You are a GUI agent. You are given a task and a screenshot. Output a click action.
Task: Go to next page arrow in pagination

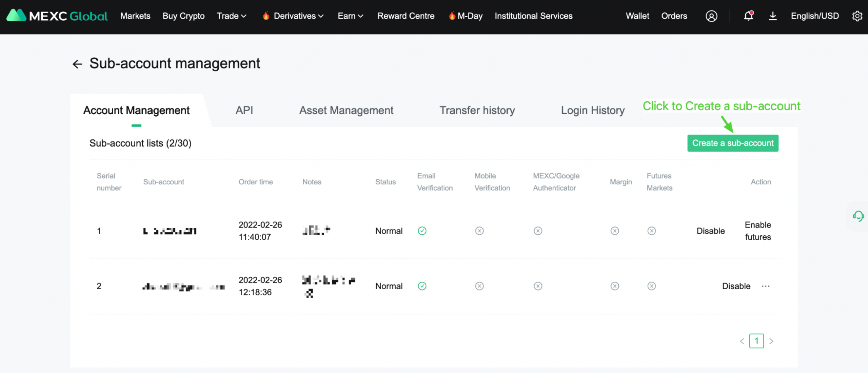[x=771, y=341]
